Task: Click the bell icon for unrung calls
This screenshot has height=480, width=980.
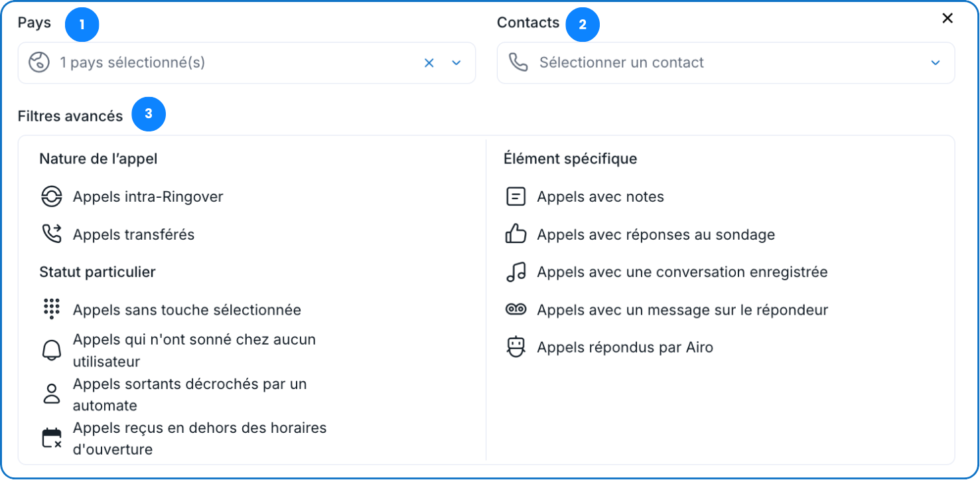Action: coord(51,351)
